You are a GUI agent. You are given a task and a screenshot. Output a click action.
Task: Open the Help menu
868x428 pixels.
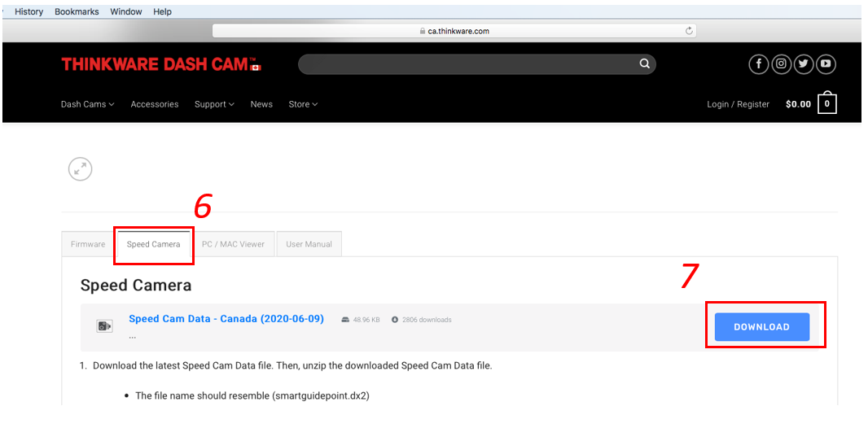coord(162,11)
